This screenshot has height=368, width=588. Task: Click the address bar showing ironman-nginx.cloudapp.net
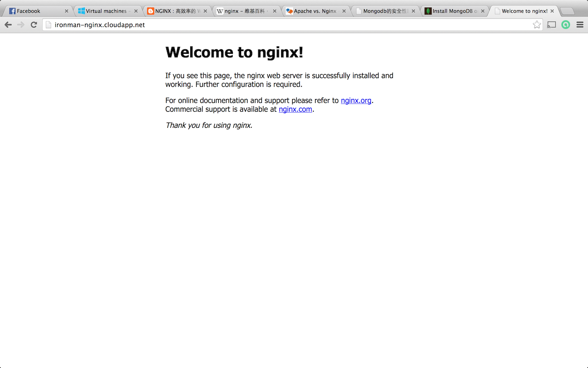(x=292, y=25)
